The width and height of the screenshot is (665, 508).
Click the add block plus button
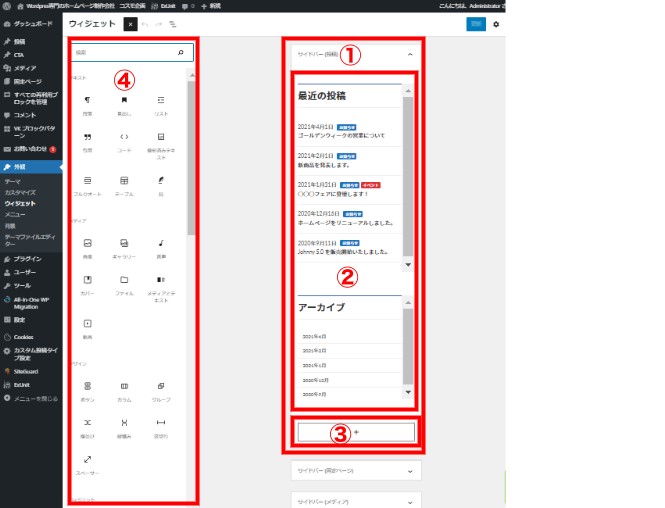(356, 432)
